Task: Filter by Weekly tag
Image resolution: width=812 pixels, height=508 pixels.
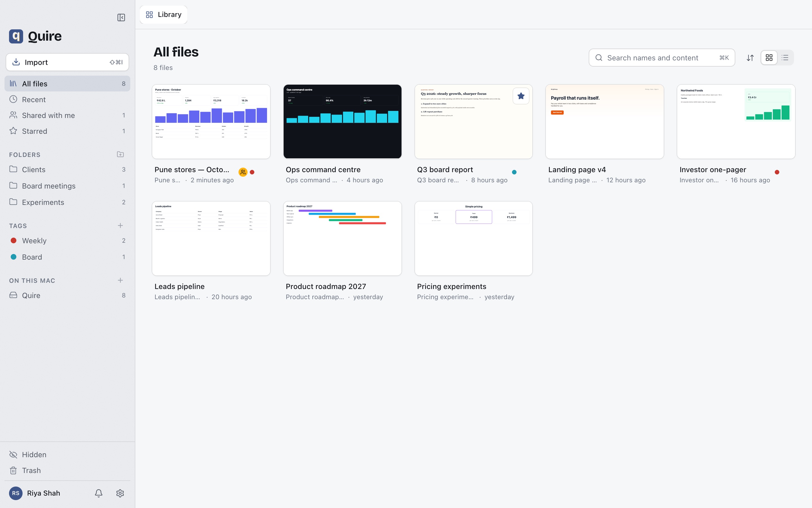Action: [x=67, y=240]
